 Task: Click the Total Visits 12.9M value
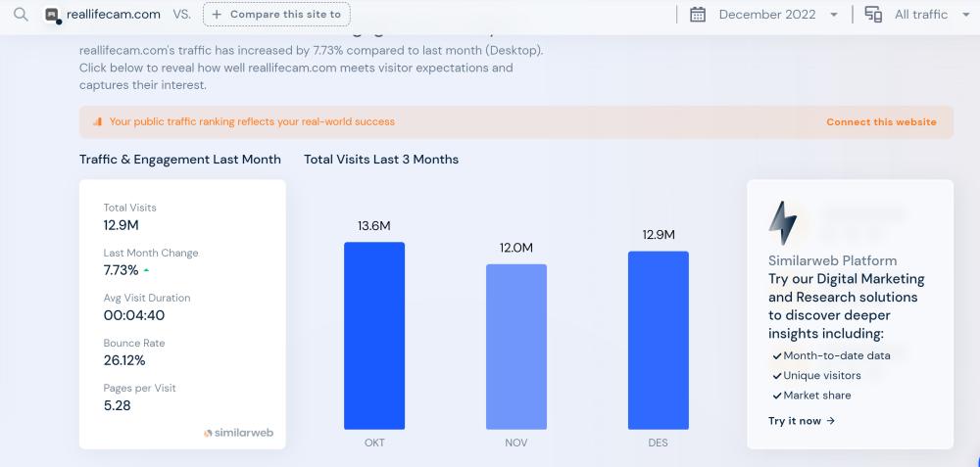coord(121,225)
